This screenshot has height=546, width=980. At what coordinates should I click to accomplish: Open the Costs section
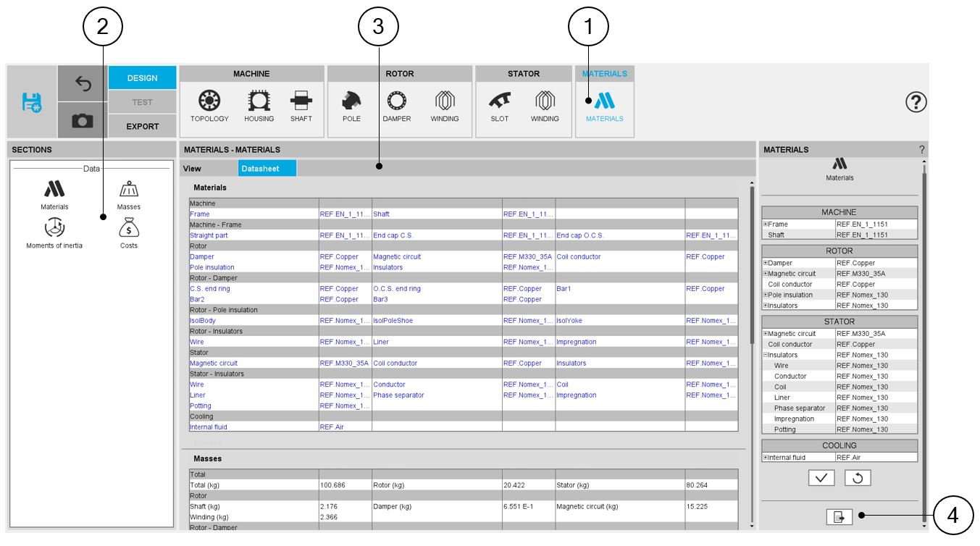[129, 234]
